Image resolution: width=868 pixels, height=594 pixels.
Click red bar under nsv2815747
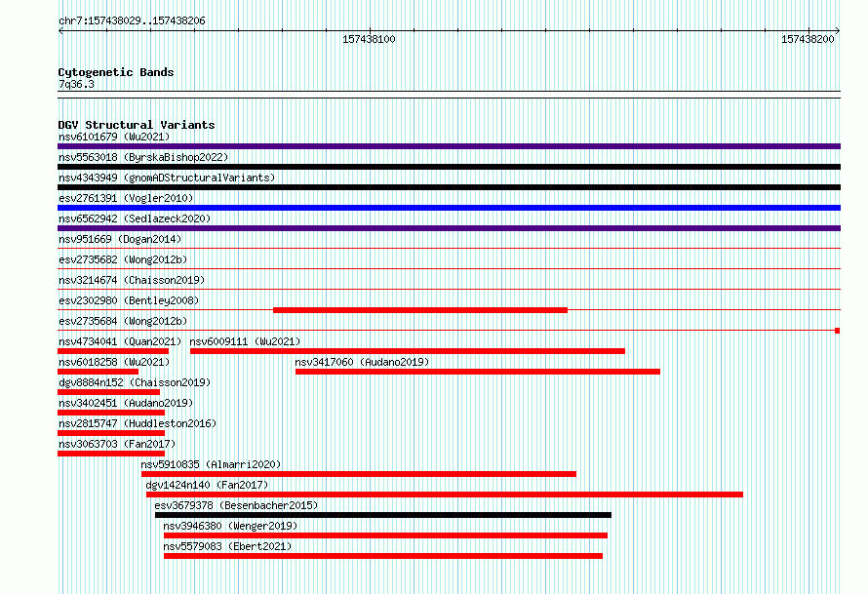[x=111, y=433]
